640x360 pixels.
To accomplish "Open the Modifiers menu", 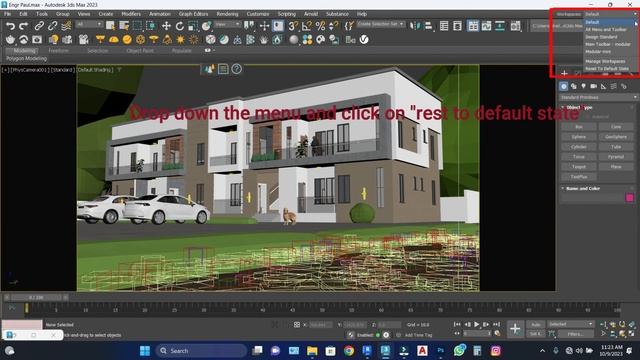I will point(131,14).
